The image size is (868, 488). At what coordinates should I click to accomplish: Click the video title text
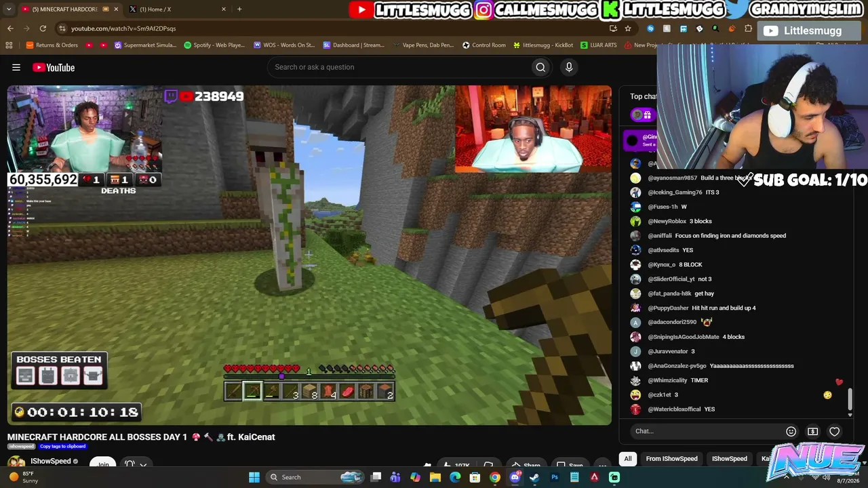pos(141,437)
